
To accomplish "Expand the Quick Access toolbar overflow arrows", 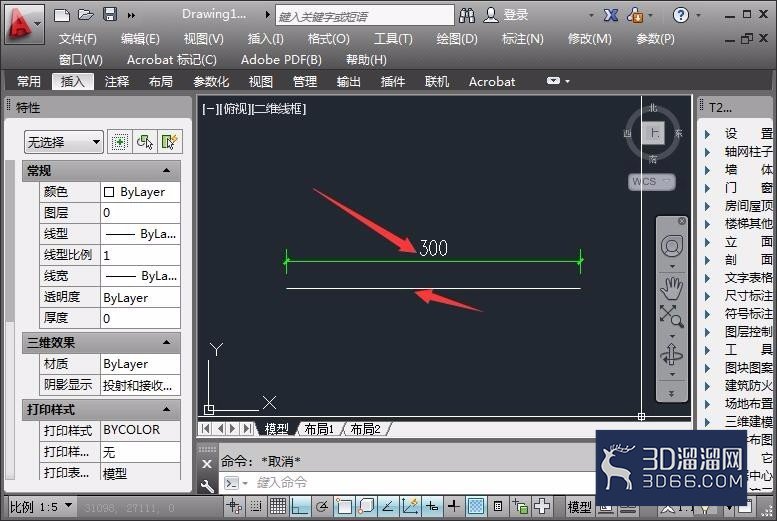I will (131, 15).
